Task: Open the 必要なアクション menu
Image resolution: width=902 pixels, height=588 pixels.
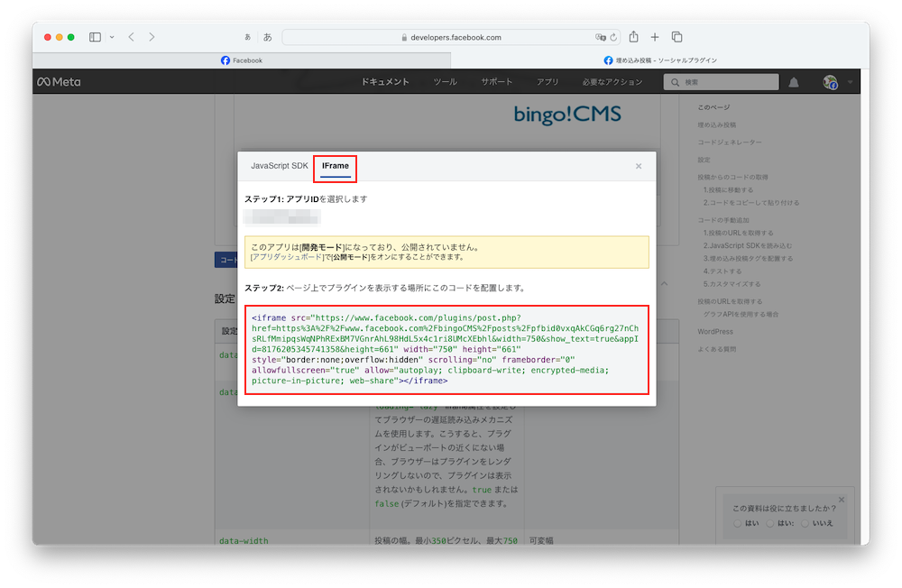Action: [612, 82]
